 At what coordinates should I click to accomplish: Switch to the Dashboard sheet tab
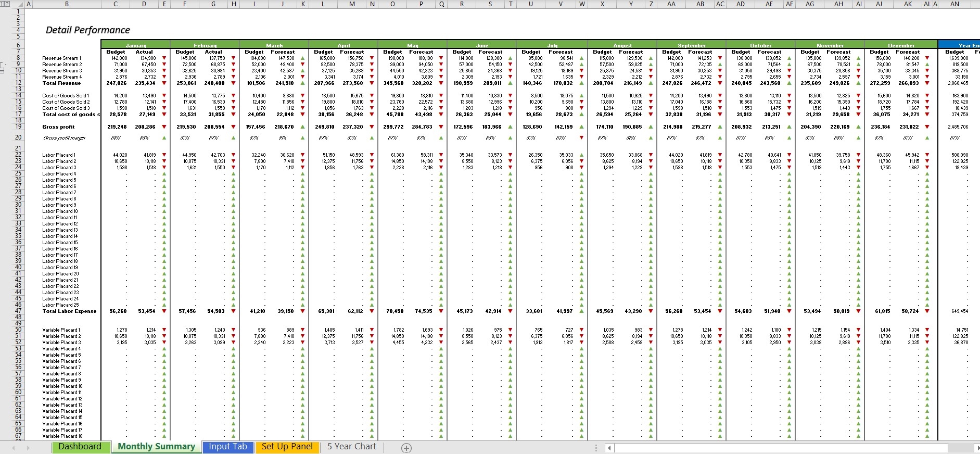(x=80, y=447)
